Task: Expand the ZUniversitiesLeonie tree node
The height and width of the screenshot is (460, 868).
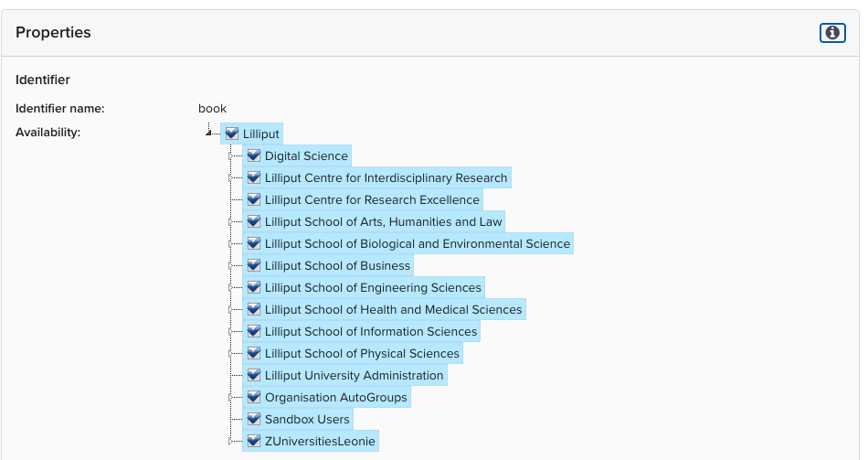Action: (x=231, y=442)
